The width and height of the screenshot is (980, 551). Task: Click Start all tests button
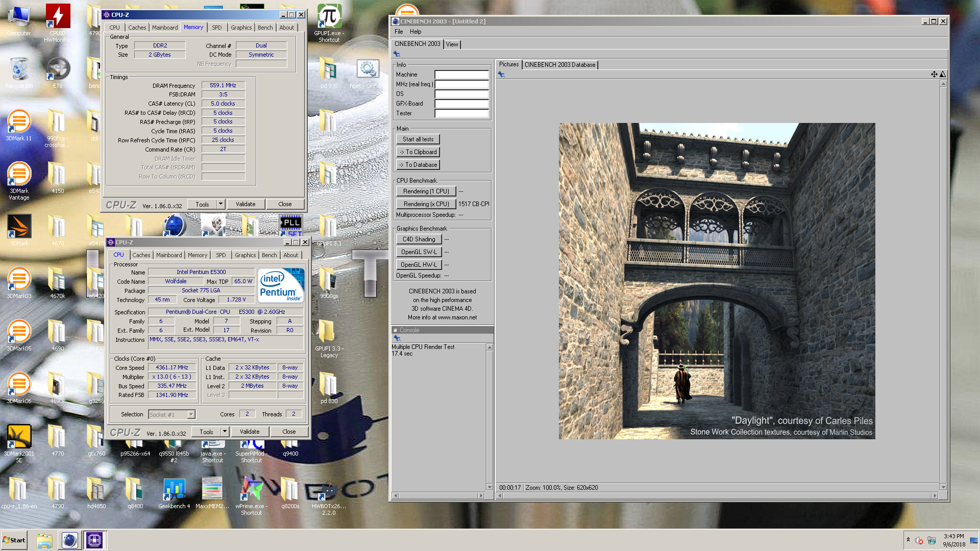click(418, 139)
